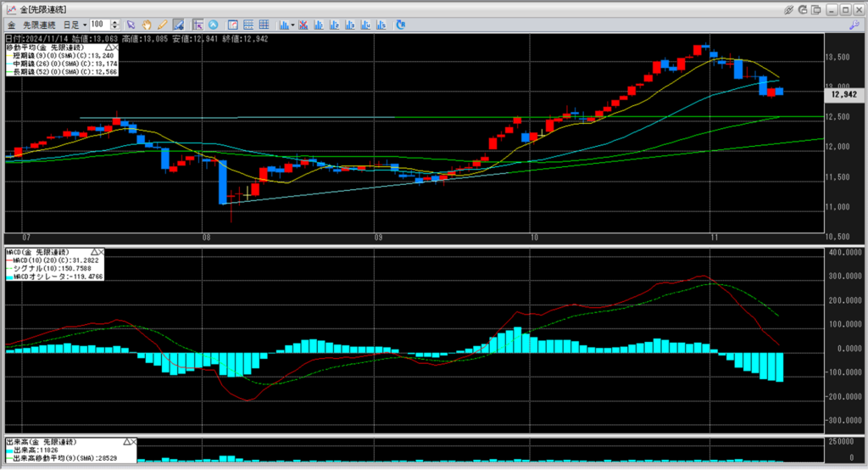Select the pencil drawing tool
The width and height of the screenshot is (868, 470).
click(x=162, y=25)
